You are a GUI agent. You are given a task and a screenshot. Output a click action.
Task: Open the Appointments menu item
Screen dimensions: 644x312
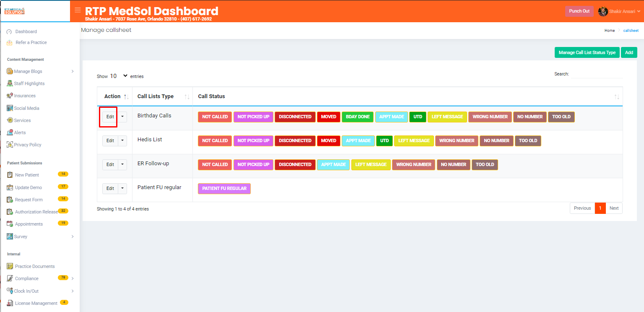29,224
